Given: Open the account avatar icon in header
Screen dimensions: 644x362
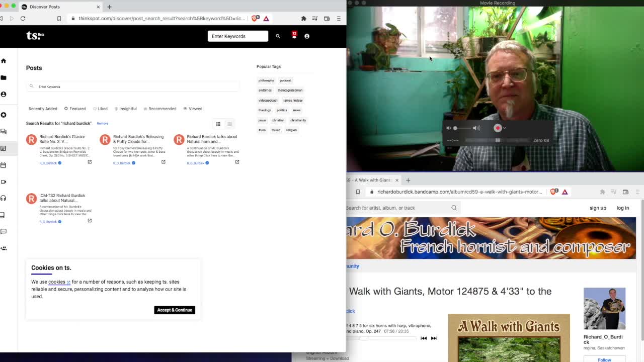Looking at the screenshot, I should [307, 36].
